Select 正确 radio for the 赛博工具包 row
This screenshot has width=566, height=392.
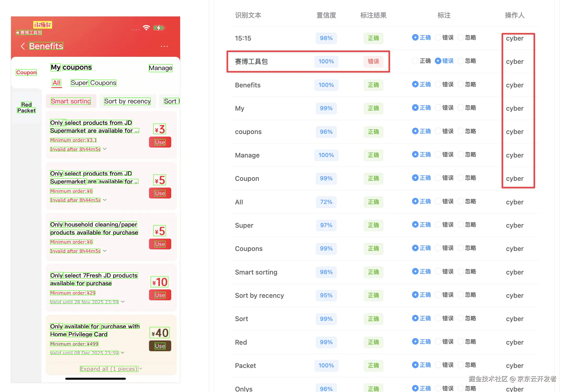(415, 61)
